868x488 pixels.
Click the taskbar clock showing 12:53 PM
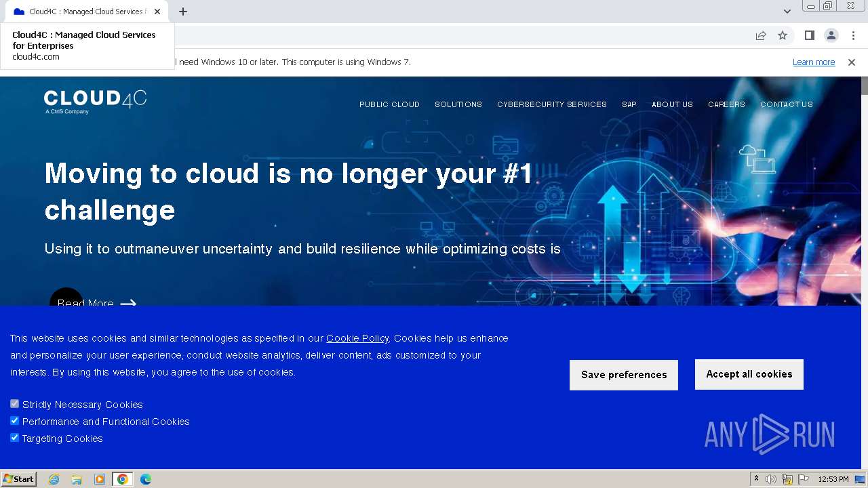[833, 479]
